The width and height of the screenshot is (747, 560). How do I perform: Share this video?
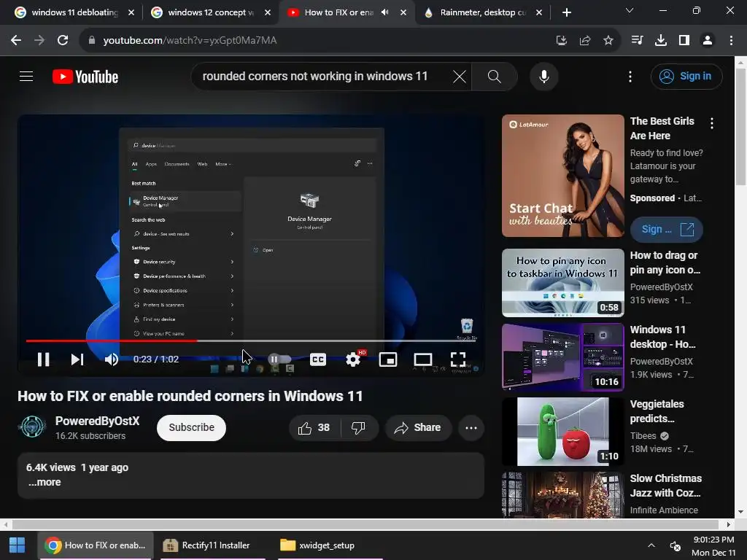click(x=417, y=427)
